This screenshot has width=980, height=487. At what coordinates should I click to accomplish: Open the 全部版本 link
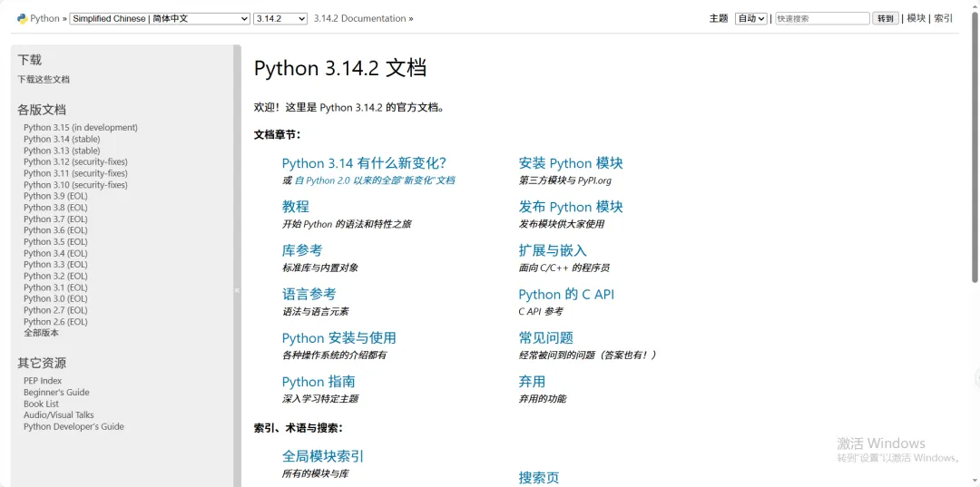point(42,333)
